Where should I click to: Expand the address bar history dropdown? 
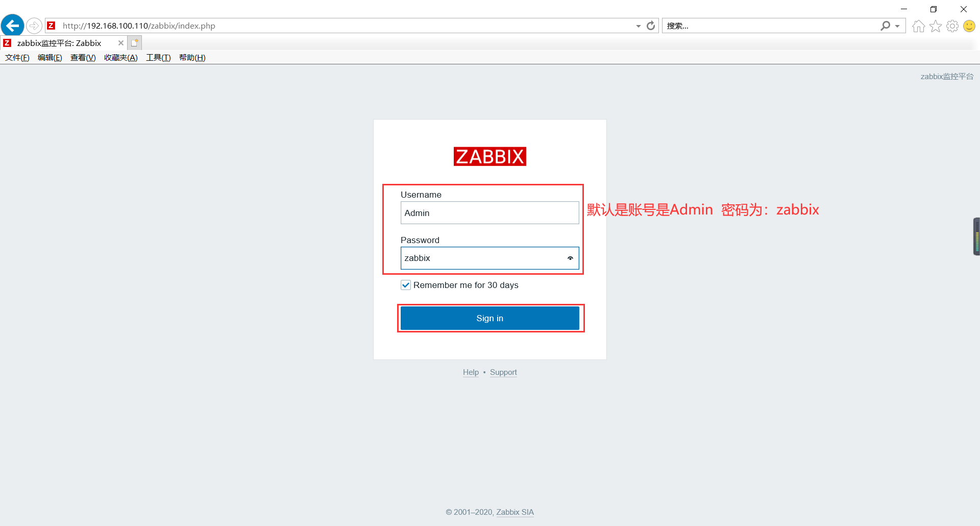click(638, 26)
